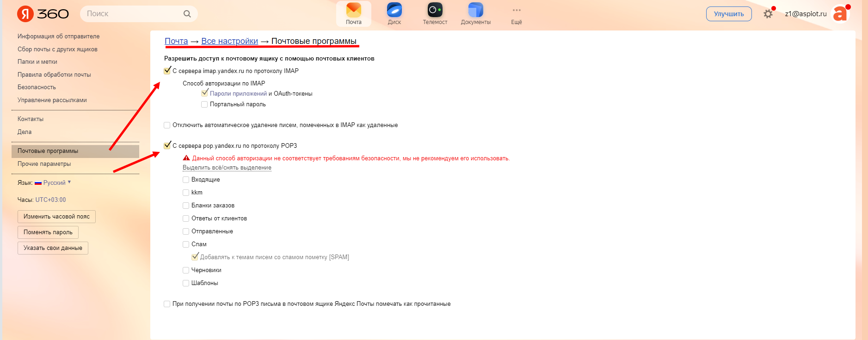The height and width of the screenshot is (340, 868).
Task: Click the search magnifier icon
Action: (x=187, y=14)
